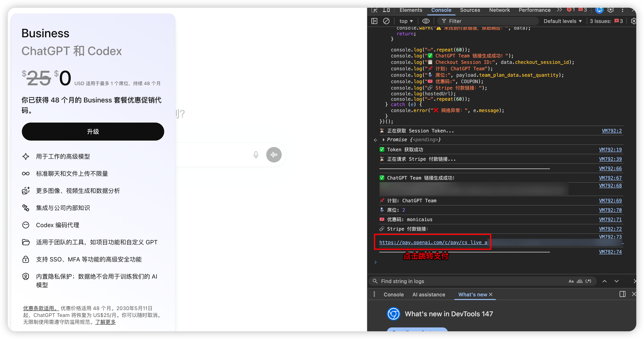Click the red error count badge
644x339 pixels.
[571, 10]
